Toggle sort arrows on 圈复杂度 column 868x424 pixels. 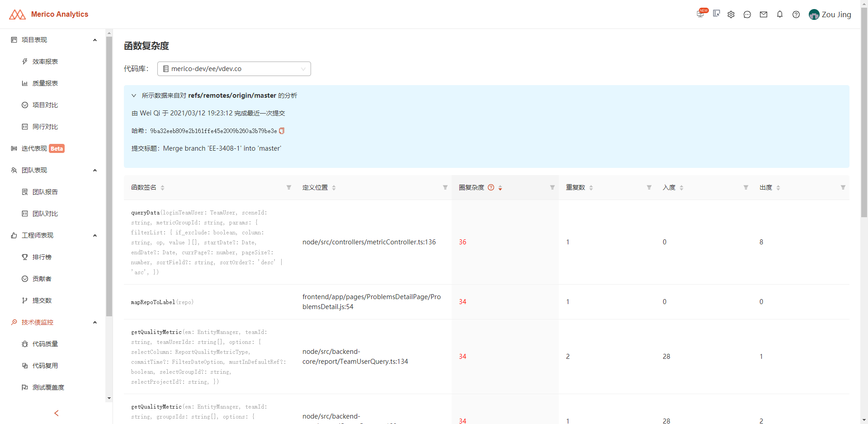pyautogui.click(x=500, y=188)
